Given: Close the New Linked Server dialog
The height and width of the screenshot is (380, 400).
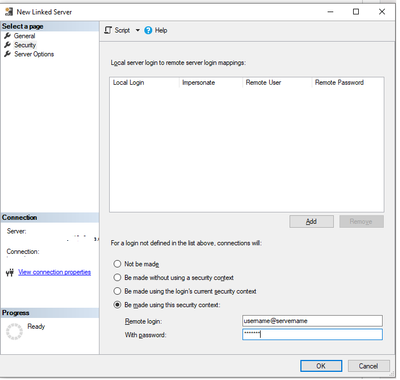Looking at the screenshot, I should point(382,12).
